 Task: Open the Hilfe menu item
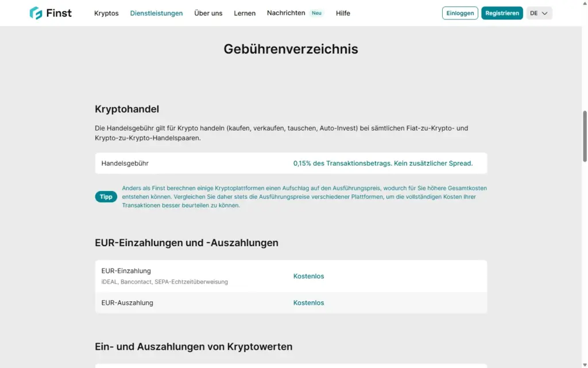click(343, 13)
